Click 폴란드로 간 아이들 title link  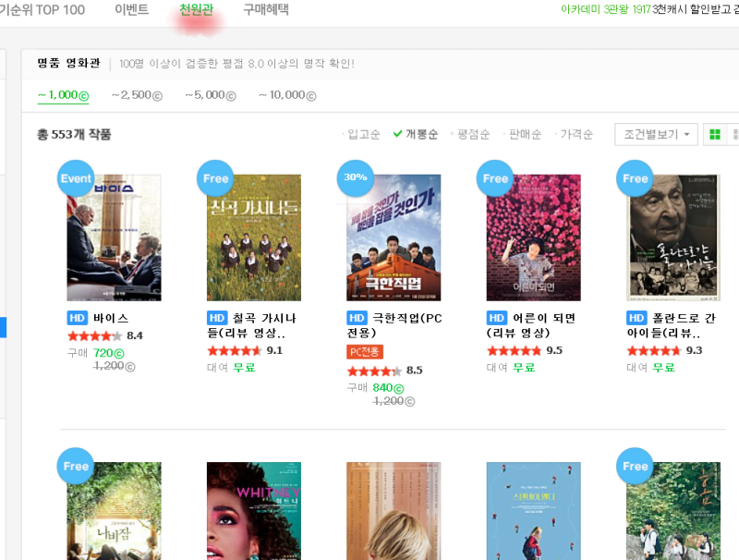tap(672, 325)
